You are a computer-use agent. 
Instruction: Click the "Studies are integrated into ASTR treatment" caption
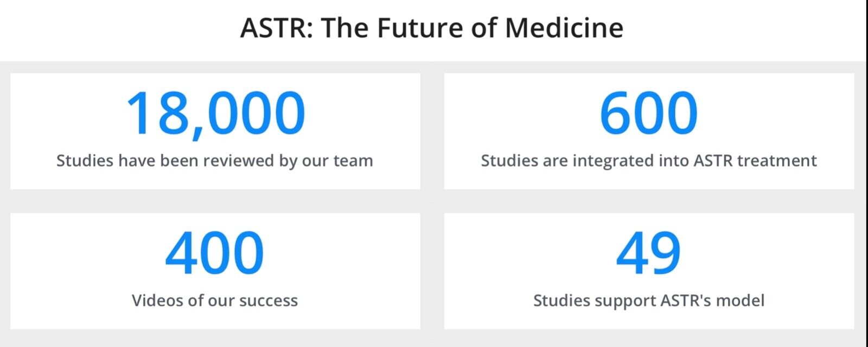[x=649, y=161]
